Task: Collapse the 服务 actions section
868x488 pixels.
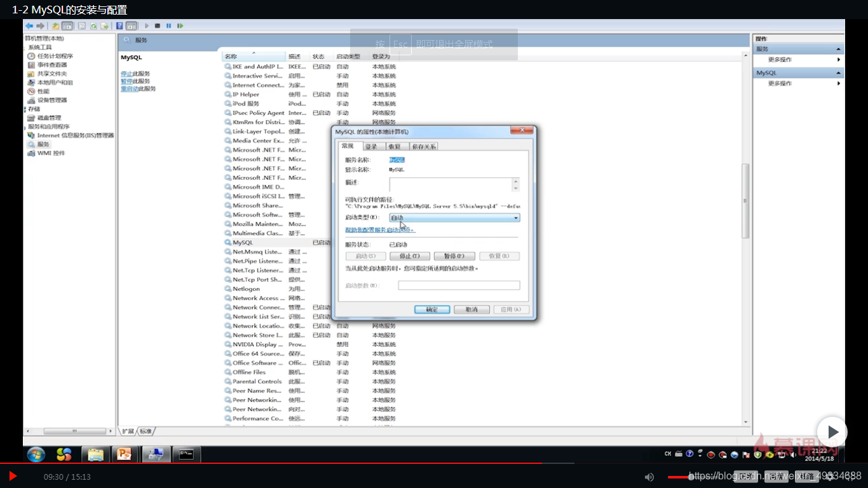Action: coord(839,49)
